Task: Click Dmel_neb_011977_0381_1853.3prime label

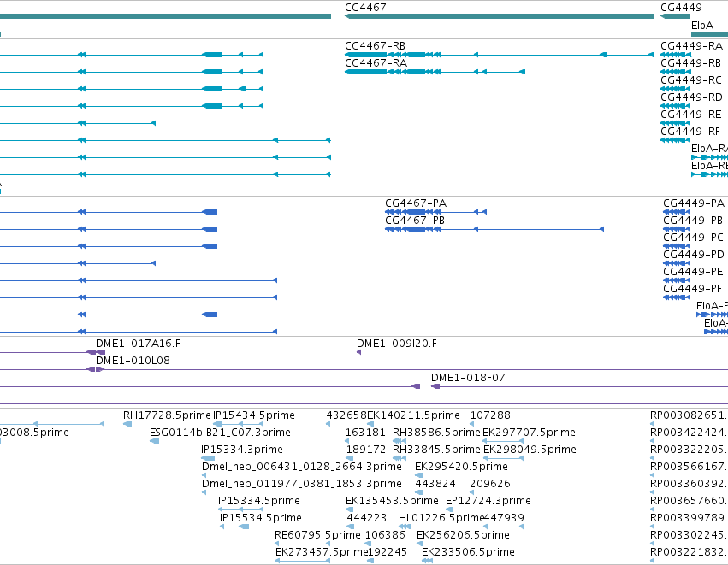Action: click(302, 484)
